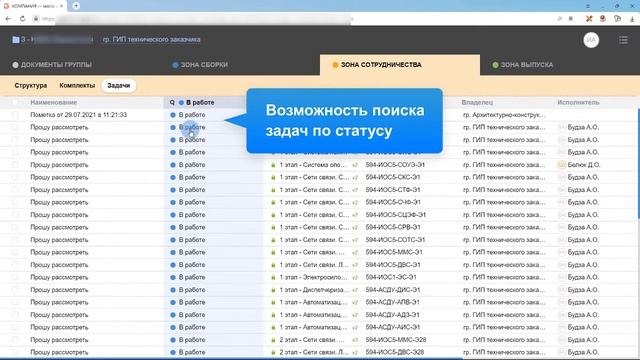
Task: Switch to the ДОКУМЕНТЫ ГРУППЫ tab
Action: (x=52, y=65)
